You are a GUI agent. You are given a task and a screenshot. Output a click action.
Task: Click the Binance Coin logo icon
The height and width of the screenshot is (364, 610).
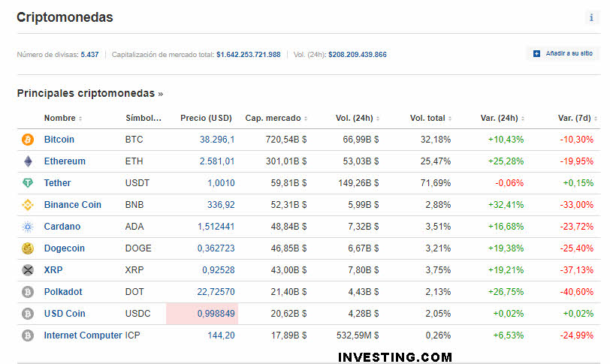pos(28,205)
